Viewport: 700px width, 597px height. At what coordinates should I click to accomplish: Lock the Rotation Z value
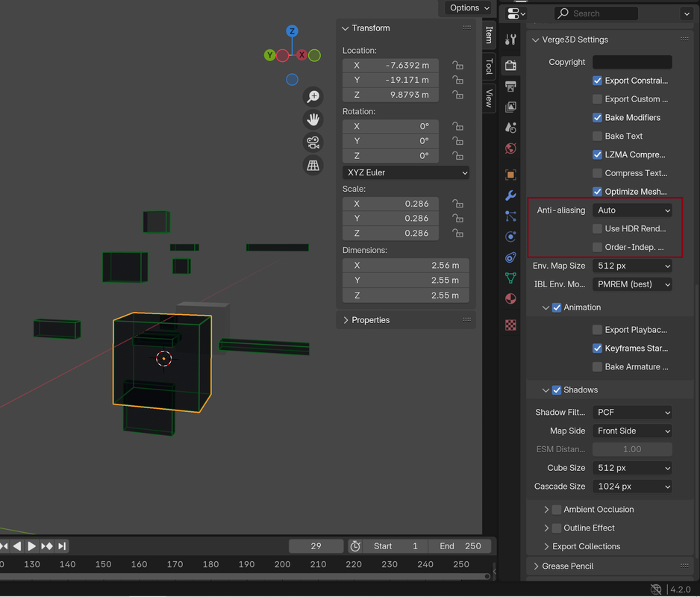(x=457, y=156)
